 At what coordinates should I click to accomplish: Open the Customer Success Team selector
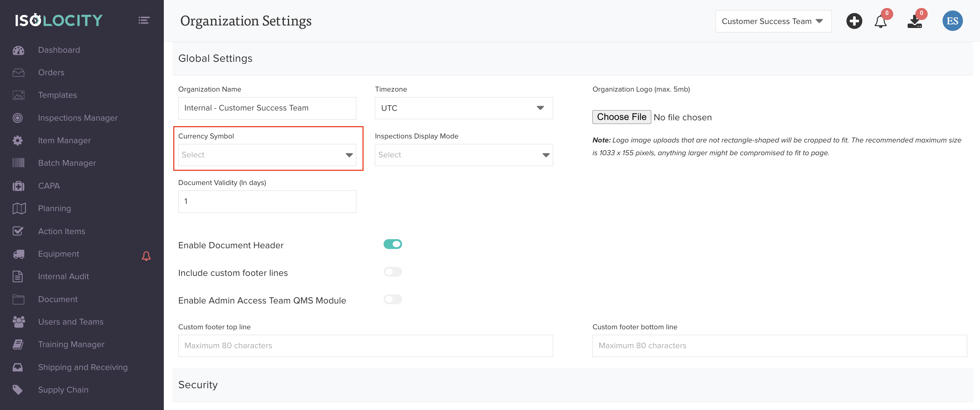773,21
